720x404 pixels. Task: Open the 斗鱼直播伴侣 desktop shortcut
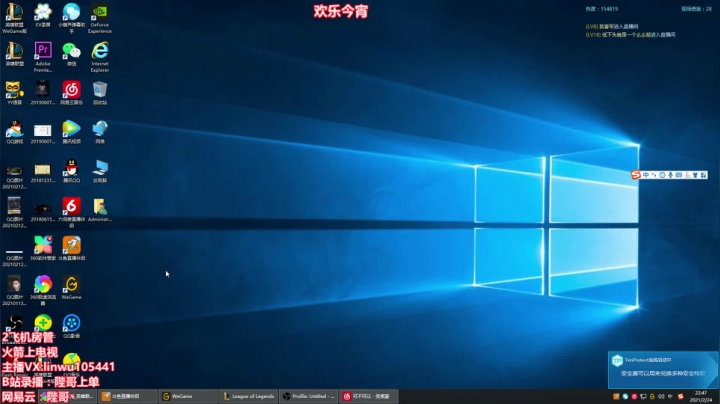tap(71, 248)
